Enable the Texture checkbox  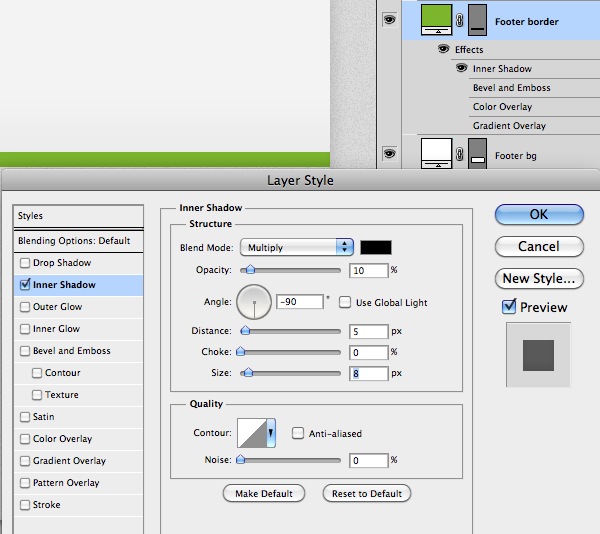(37, 395)
